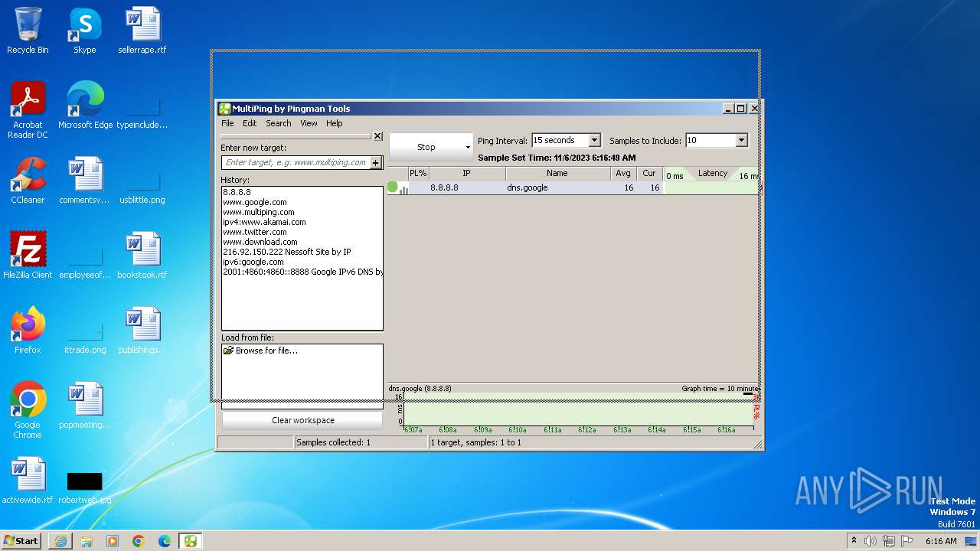Open Ping Interval dropdown

click(x=594, y=140)
